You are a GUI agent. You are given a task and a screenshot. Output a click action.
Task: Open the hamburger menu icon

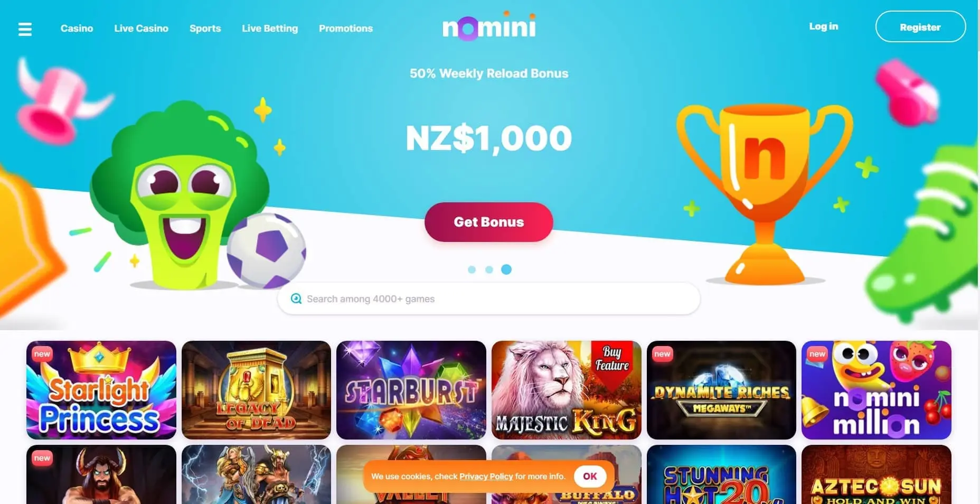point(25,29)
